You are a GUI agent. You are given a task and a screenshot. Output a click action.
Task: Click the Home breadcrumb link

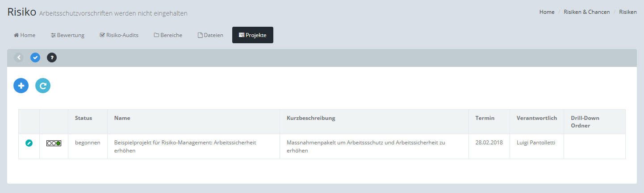pyautogui.click(x=547, y=12)
